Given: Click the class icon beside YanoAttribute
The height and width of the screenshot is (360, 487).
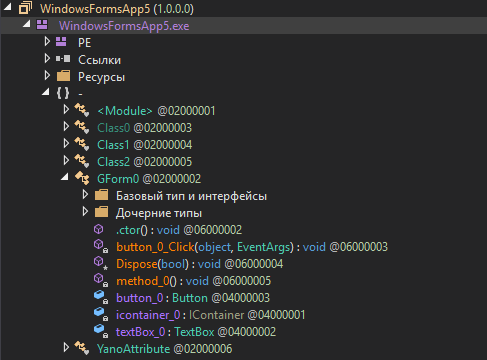Looking at the screenshot, I should (82, 348).
